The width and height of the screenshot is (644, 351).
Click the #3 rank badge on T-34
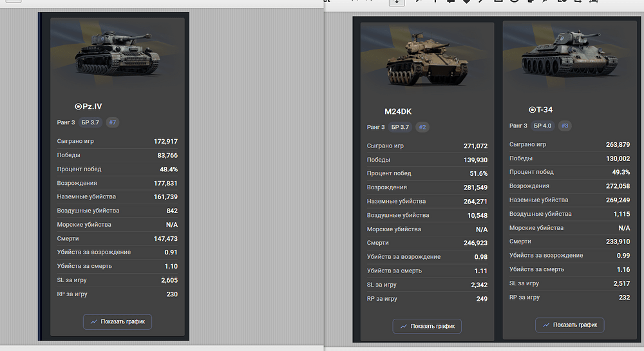(565, 126)
